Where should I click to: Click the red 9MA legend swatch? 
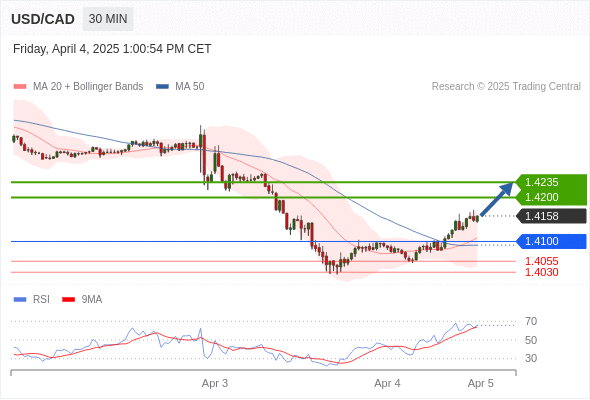[68, 300]
